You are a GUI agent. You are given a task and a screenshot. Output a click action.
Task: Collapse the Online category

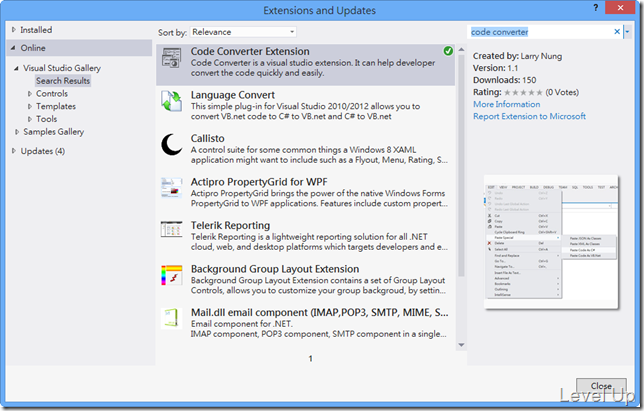tap(13, 48)
